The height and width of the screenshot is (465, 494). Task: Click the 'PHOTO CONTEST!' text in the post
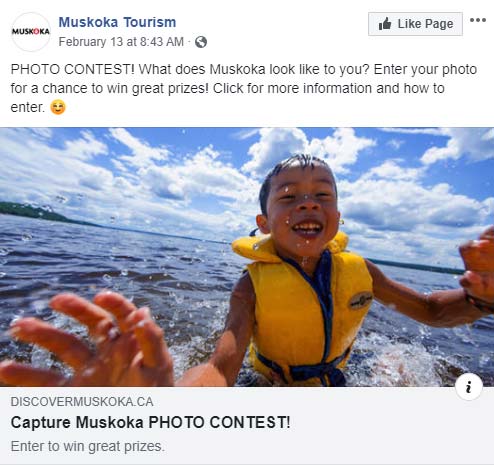[x=73, y=69]
